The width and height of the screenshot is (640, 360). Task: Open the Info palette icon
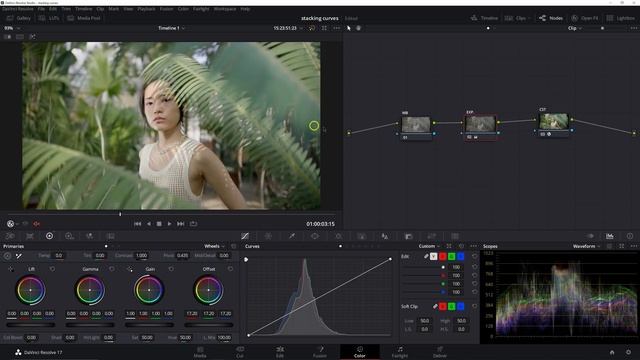tap(630, 236)
